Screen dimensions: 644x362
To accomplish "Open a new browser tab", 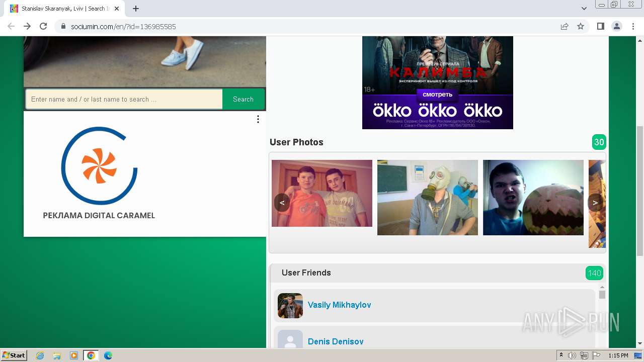I will 136,9.
